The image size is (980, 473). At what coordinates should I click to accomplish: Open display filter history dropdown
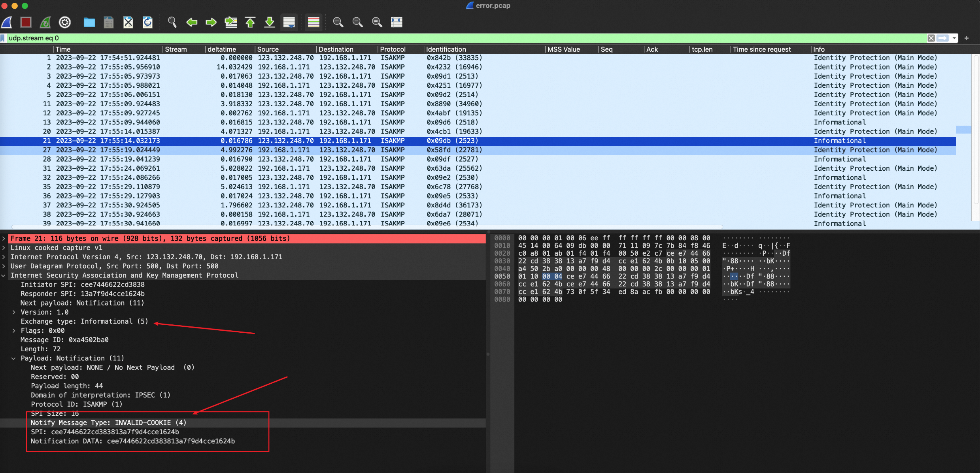coord(955,38)
